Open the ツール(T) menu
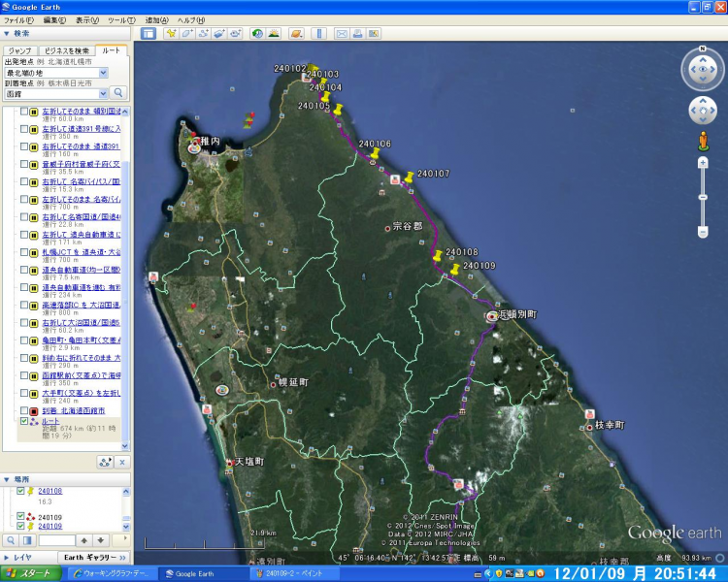 point(121,20)
